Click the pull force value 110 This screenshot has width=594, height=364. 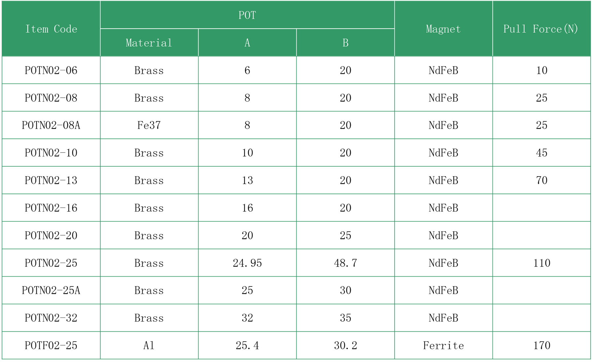tap(542, 263)
